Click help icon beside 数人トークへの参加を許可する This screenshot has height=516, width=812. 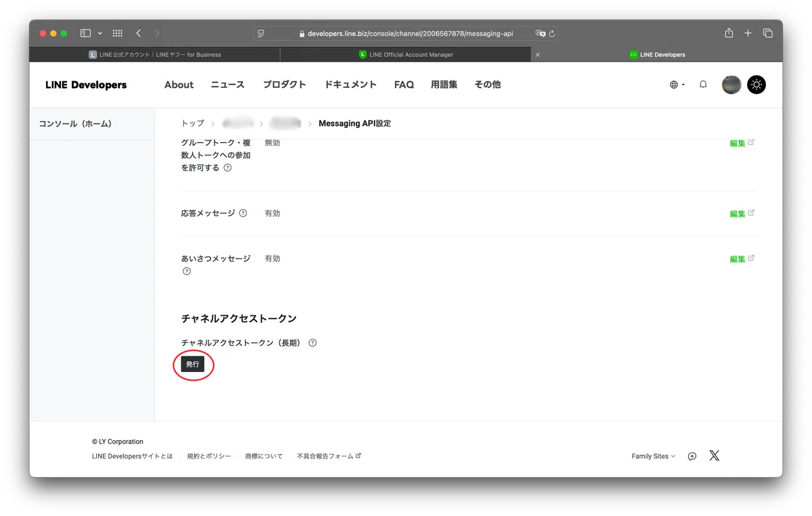[x=227, y=168]
